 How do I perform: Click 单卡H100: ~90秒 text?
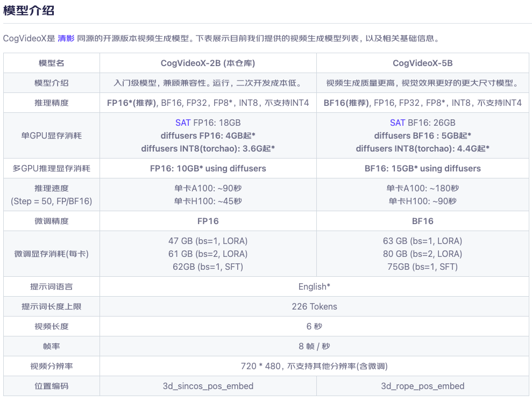point(423,201)
